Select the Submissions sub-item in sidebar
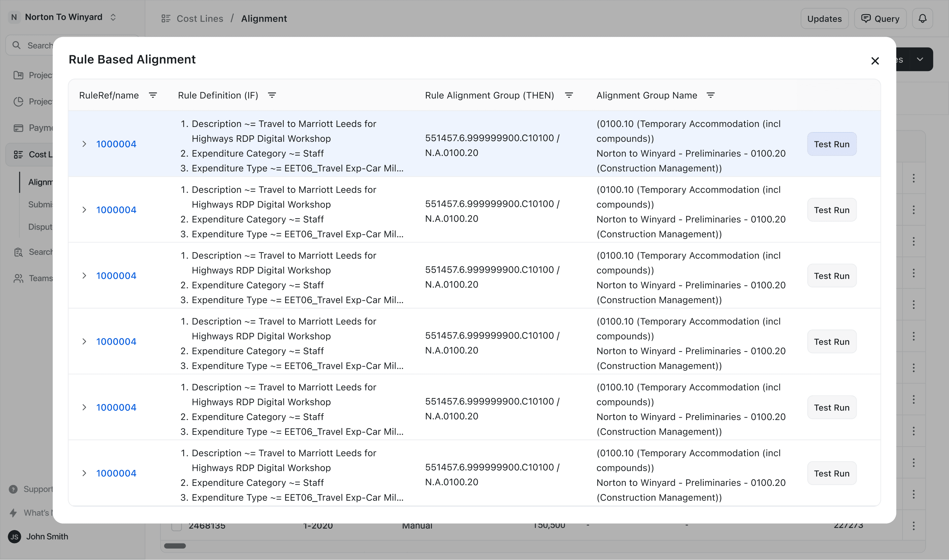 [x=40, y=204]
